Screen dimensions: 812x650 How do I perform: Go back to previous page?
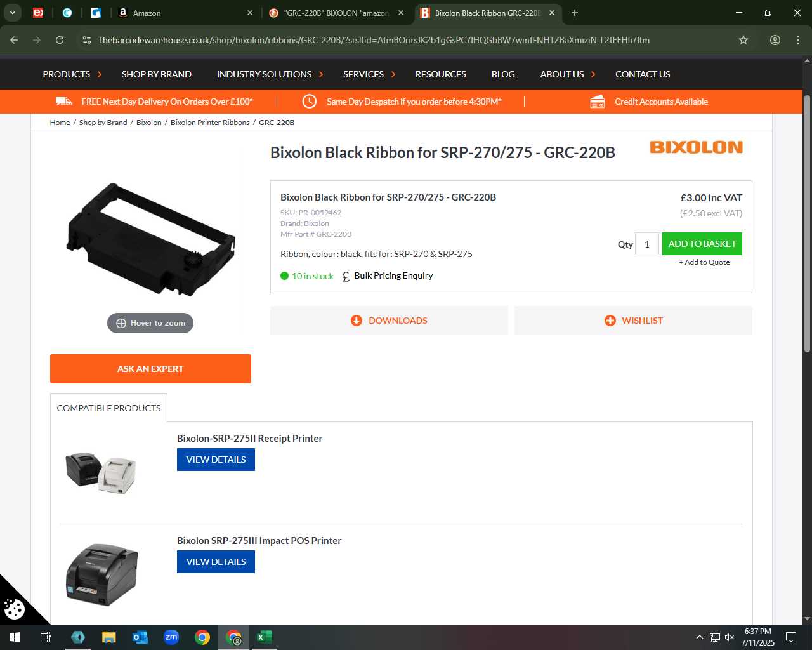pos(14,40)
